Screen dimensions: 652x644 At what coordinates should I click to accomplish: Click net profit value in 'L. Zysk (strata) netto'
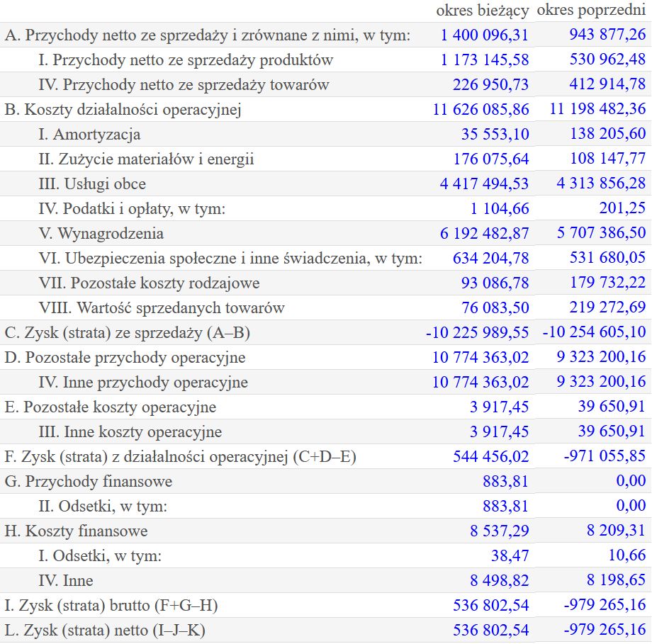pos(490,631)
